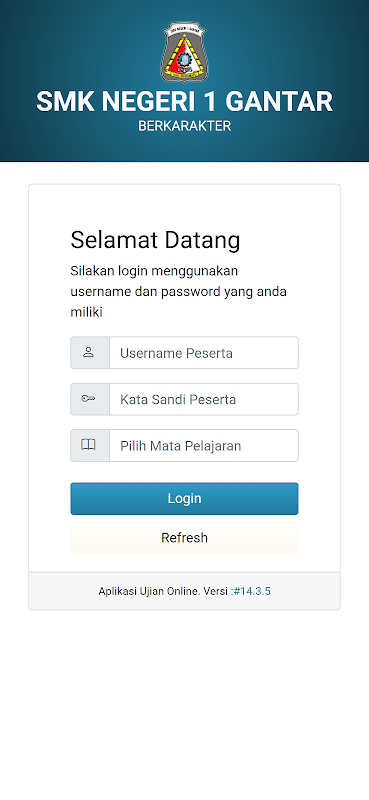Click the open book icon beside Pilih Mata Pelajaran

tap(88, 445)
